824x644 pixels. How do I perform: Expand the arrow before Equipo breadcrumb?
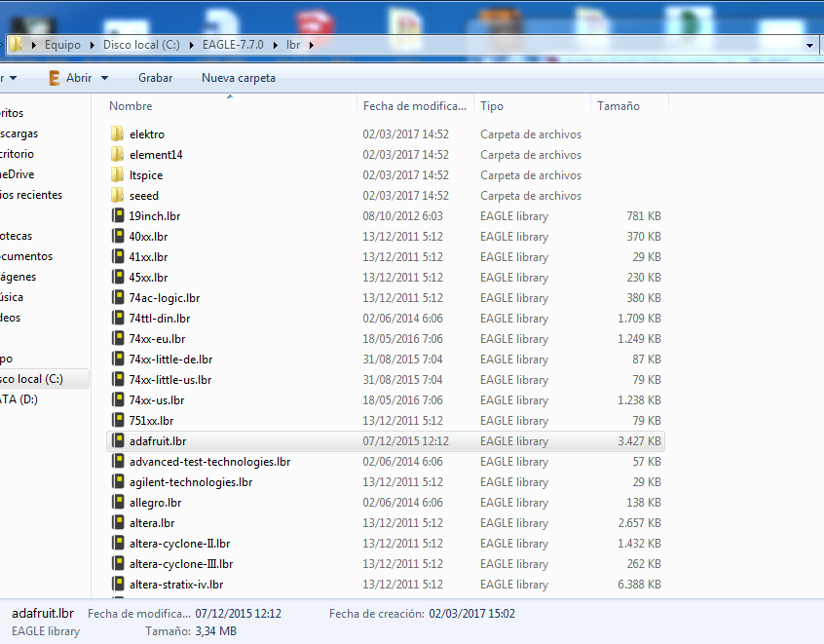(34, 45)
